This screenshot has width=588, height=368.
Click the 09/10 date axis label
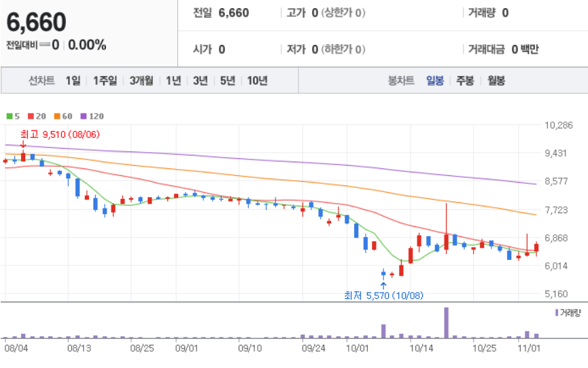[249, 348]
